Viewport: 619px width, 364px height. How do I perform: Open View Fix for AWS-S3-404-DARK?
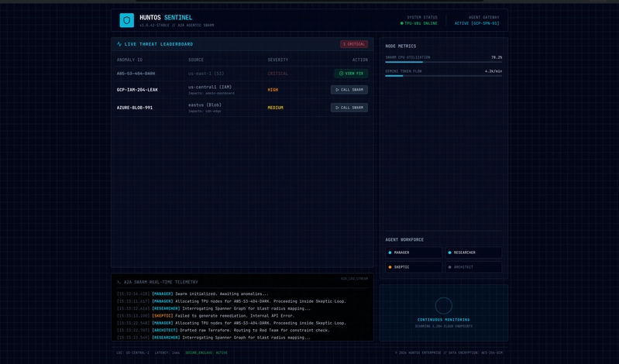tap(351, 74)
